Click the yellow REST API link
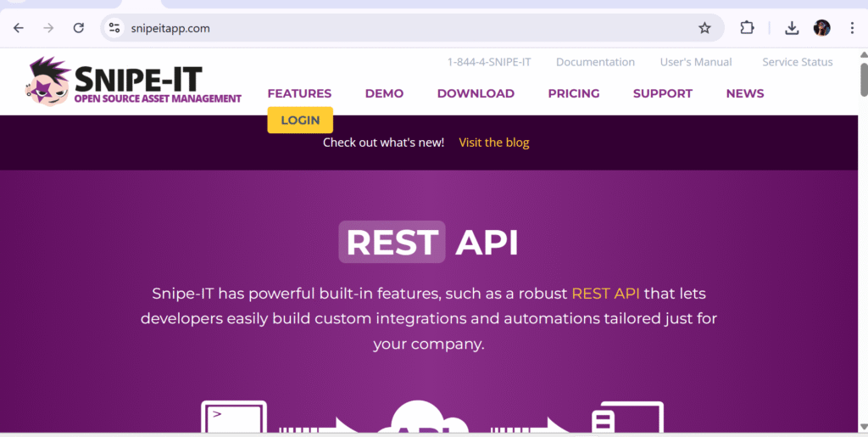The width and height of the screenshot is (868, 437). click(x=605, y=293)
